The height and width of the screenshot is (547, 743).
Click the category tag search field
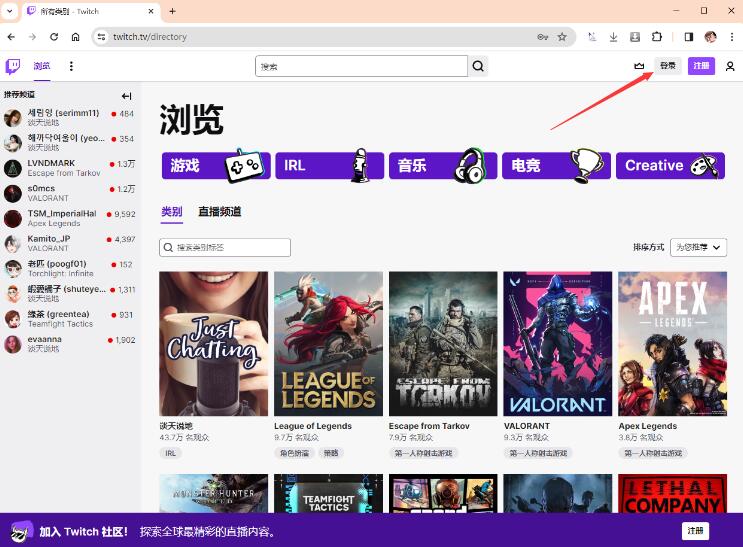point(225,247)
